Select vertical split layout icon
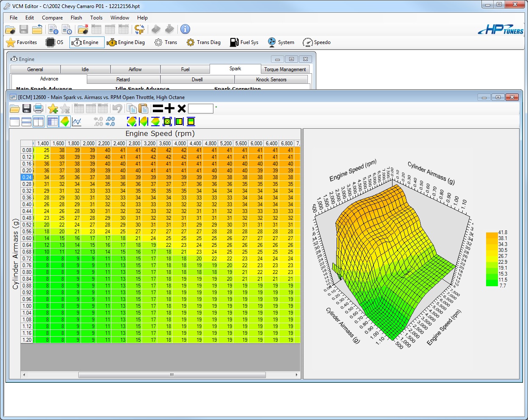 point(38,122)
